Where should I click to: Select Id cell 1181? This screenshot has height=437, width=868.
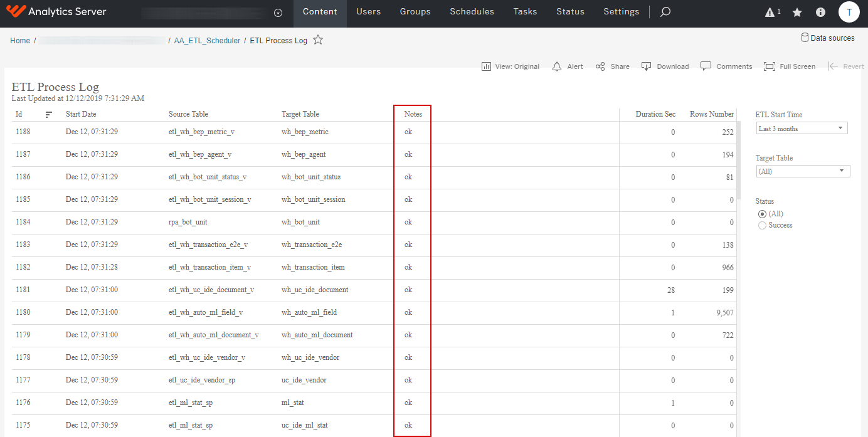[23, 290]
